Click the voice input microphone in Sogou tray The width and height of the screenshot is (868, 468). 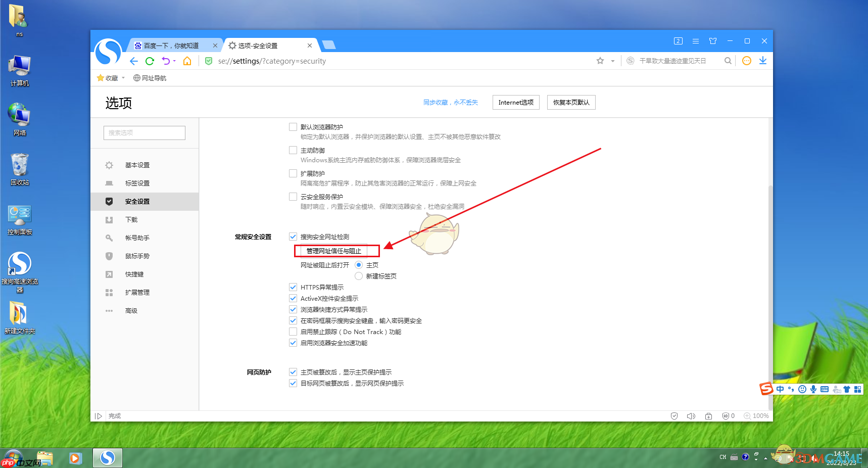click(x=813, y=389)
